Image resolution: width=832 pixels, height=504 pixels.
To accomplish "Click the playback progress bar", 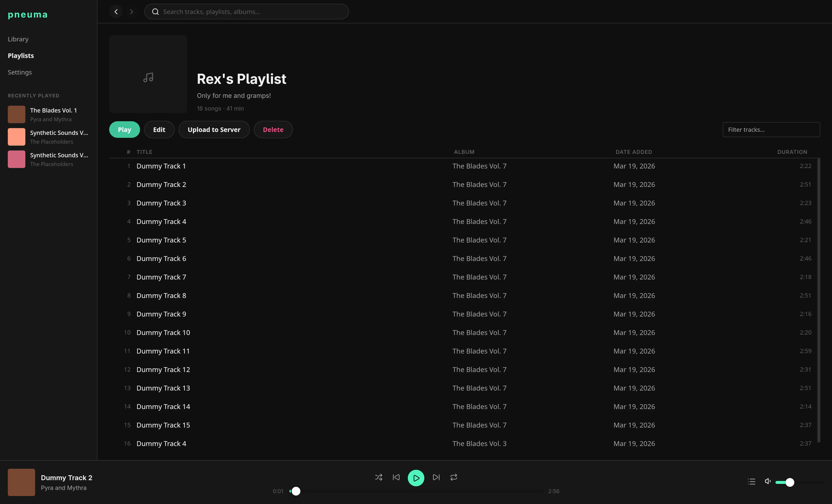I will tap(416, 491).
